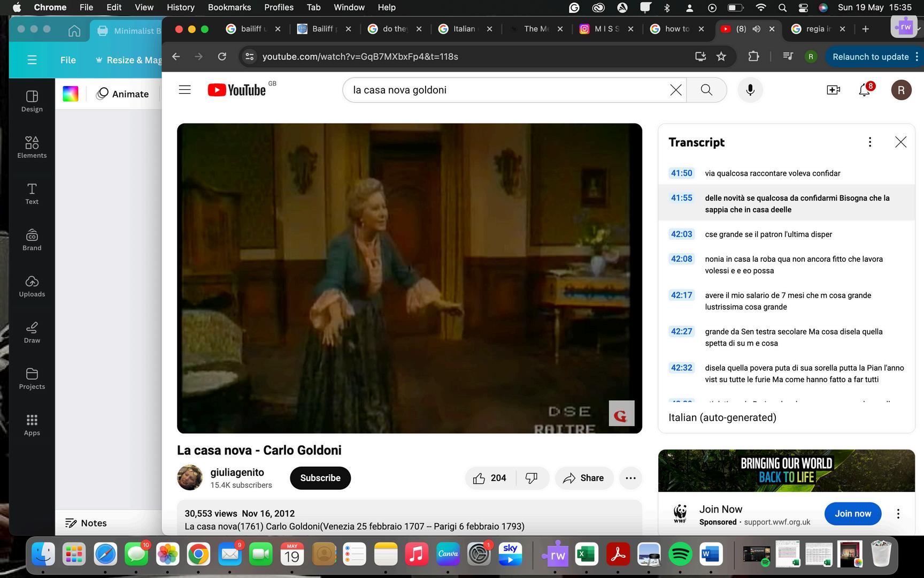This screenshot has width=924, height=578.
Task: Open the Chrome History menu
Action: [x=180, y=7]
